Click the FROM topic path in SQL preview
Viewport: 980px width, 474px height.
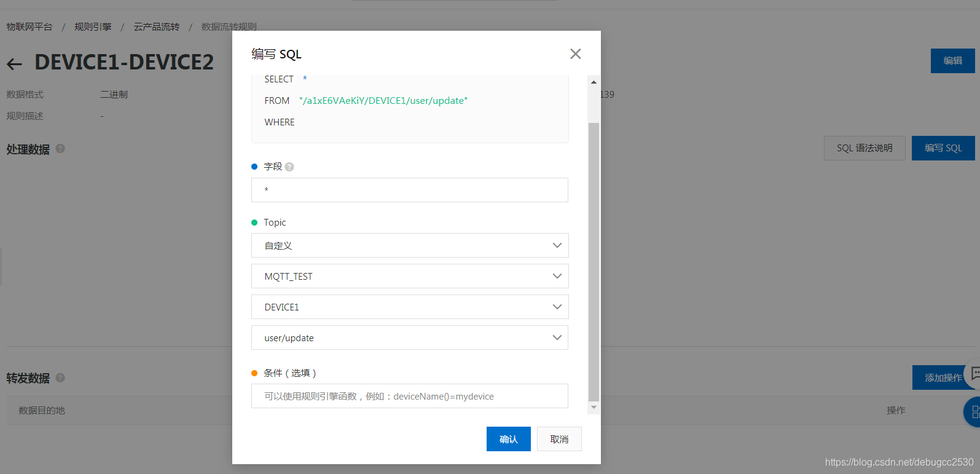383,101
